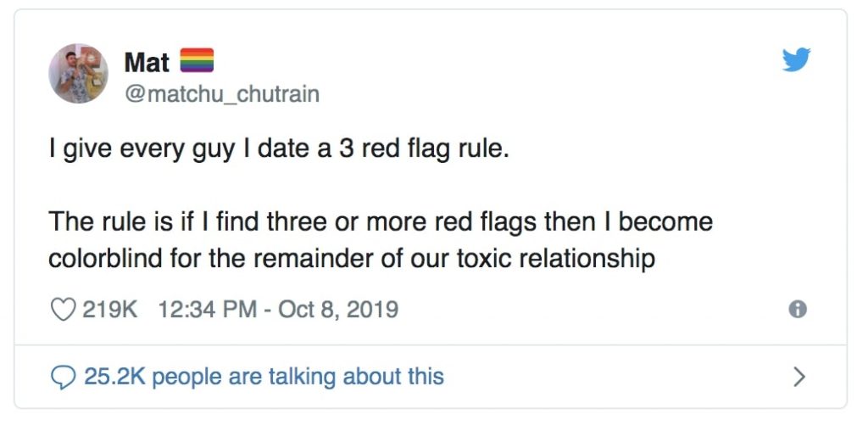Click the 25.2K conversation count
This screenshot has width=868, height=431.
coord(114,376)
